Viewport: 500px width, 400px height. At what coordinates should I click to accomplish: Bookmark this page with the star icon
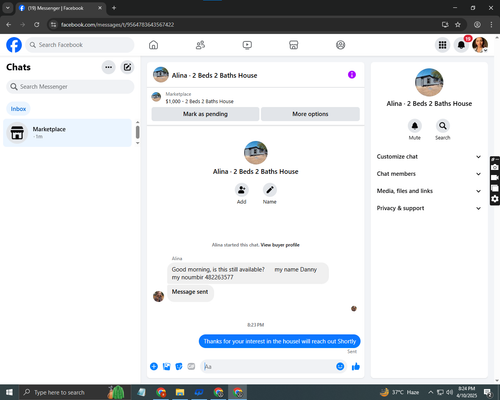click(x=458, y=25)
